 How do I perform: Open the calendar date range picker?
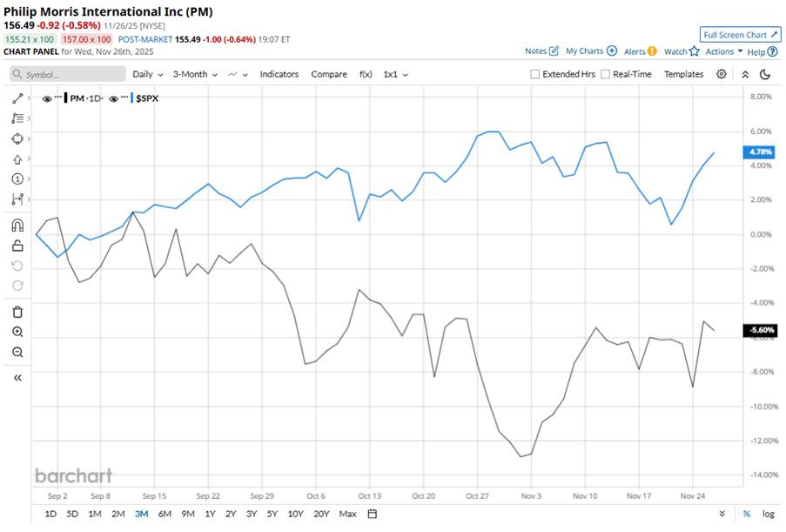click(373, 514)
